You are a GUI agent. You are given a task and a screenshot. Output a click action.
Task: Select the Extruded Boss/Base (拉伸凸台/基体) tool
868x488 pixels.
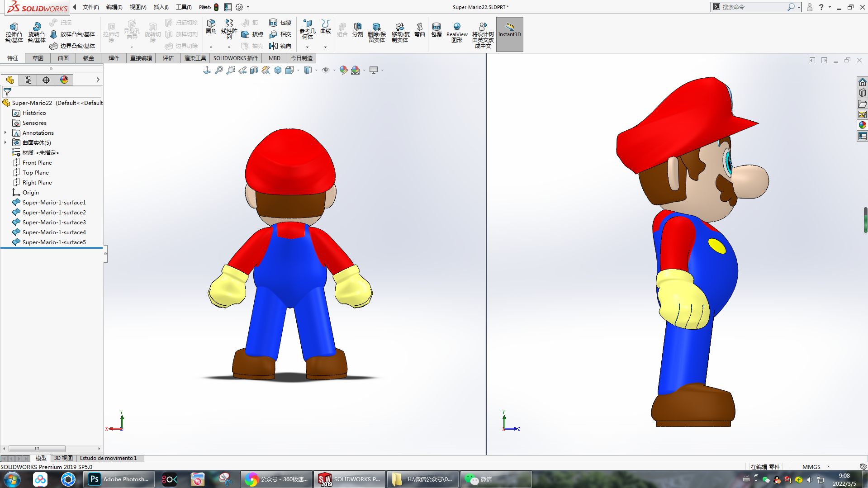[x=14, y=33]
